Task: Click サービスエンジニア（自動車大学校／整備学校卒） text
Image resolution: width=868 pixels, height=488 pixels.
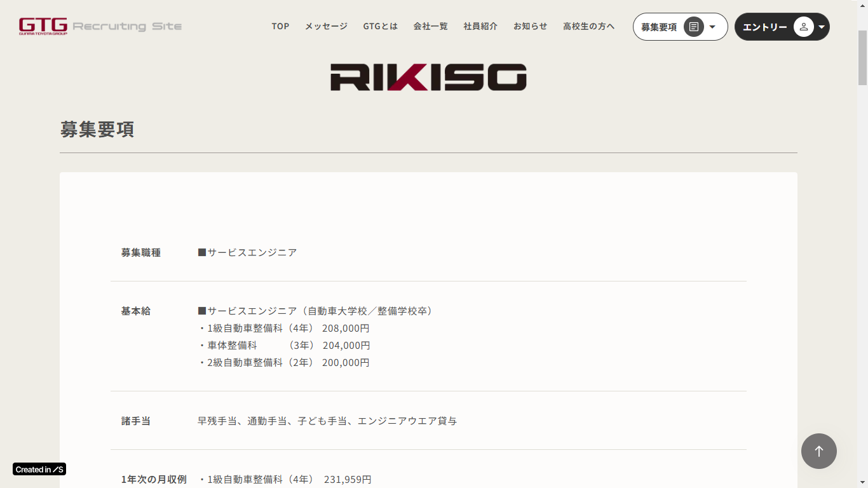Action: pos(316,311)
